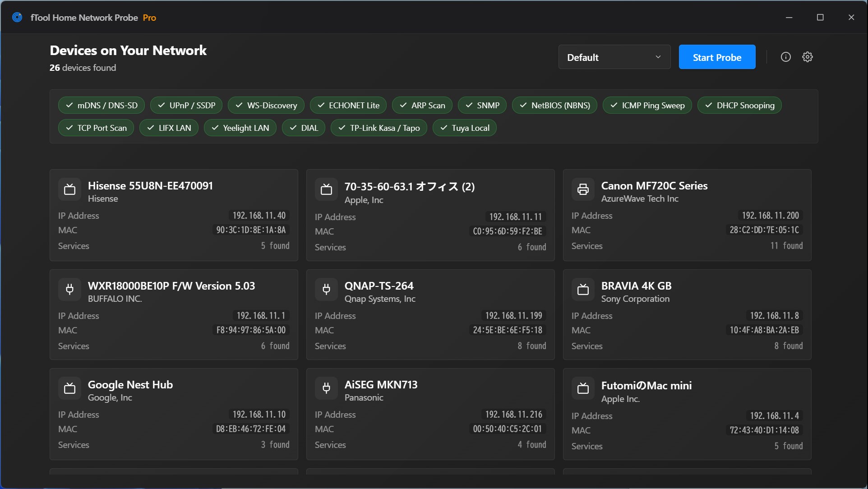Click the 'BUFFALO INC.' vendor label
868x489 pixels.
tap(115, 299)
